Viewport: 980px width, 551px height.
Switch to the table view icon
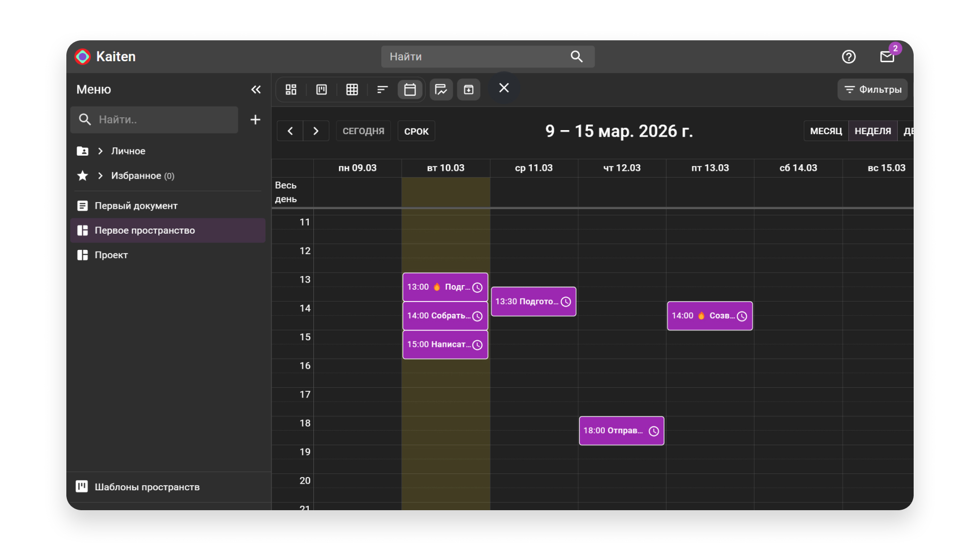point(352,90)
